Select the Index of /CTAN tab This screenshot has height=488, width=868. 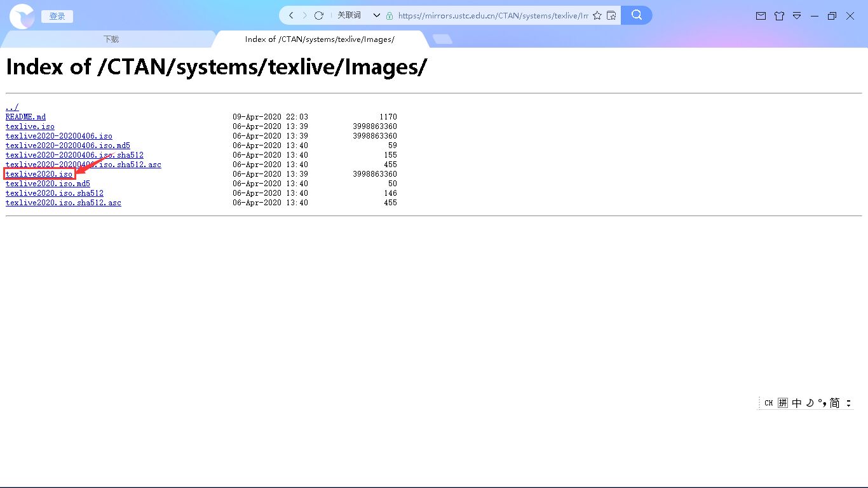[x=320, y=39]
